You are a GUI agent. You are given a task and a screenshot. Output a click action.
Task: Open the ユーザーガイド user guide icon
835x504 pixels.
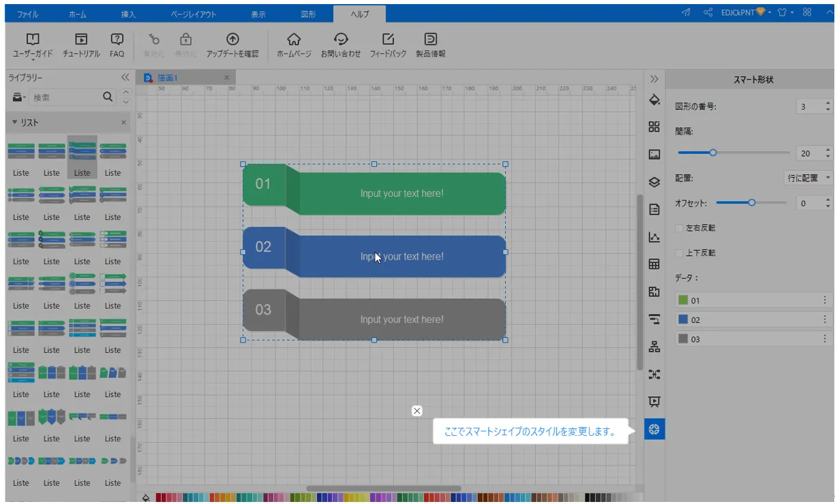click(32, 40)
